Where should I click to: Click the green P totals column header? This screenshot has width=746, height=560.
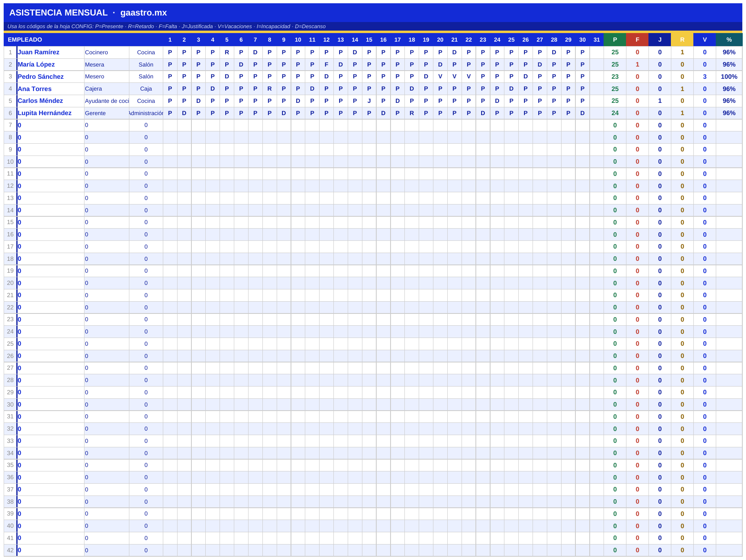click(615, 40)
